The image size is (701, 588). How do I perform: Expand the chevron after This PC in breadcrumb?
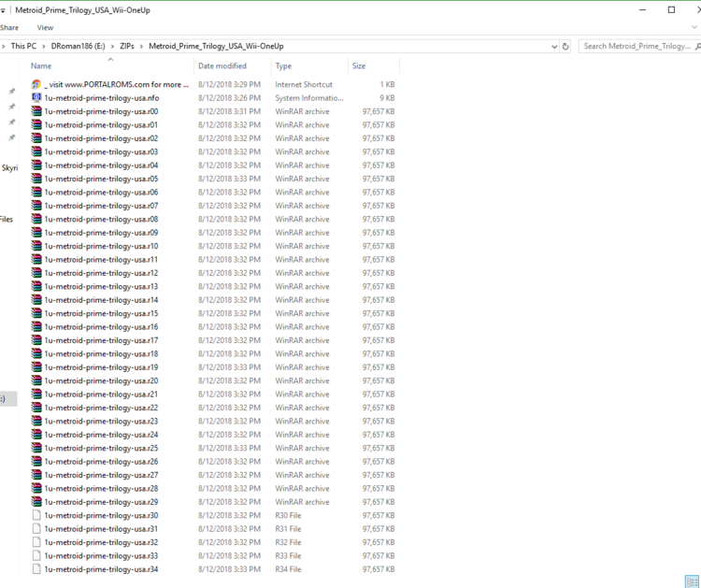click(44, 46)
